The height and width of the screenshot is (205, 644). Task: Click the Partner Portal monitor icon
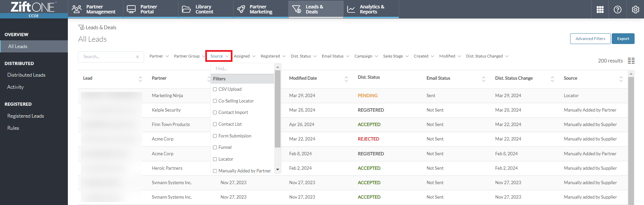[131, 9]
